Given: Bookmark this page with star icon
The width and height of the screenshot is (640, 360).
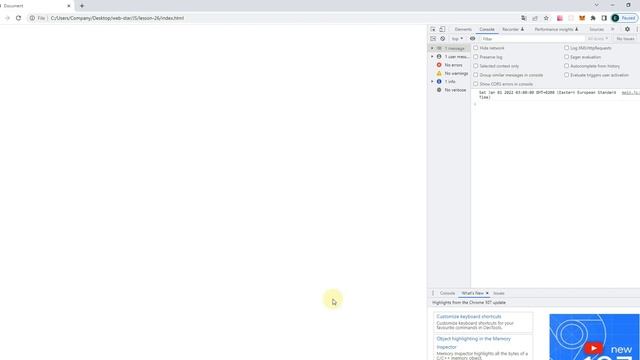Looking at the screenshot, I should point(546,18).
